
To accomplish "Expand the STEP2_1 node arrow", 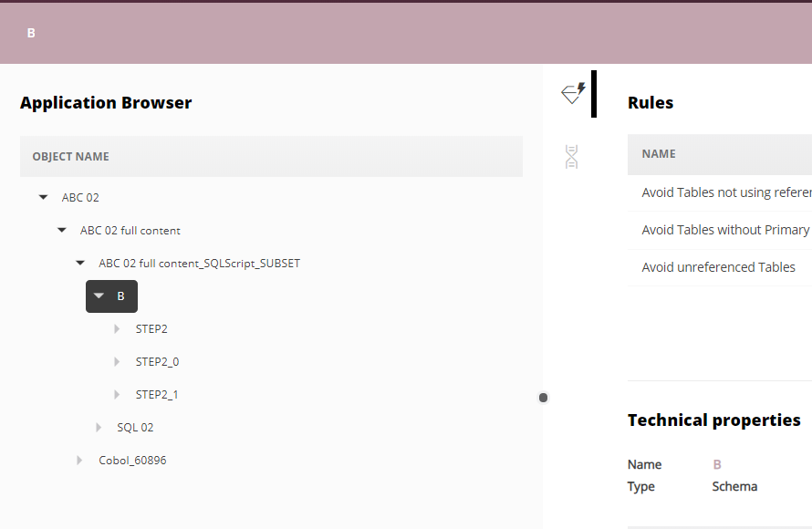I will click(x=117, y=395).
